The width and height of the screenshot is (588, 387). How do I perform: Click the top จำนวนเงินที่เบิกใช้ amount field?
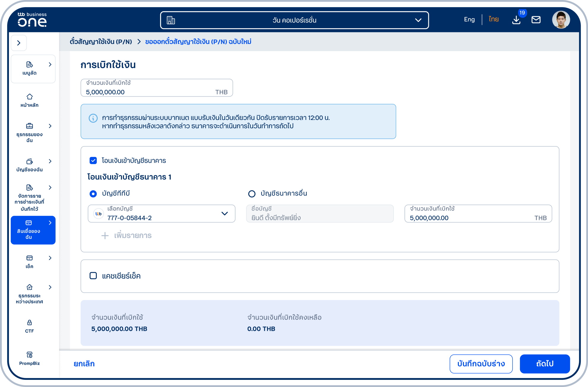(157, 88)
